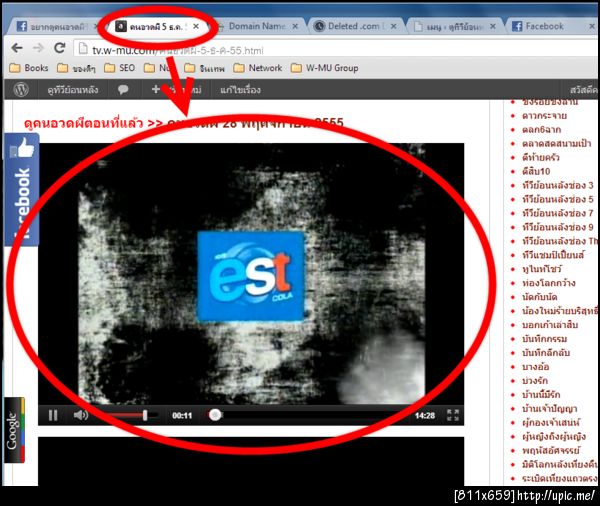Click the browser forward arrow
Screen dimensions: 600x506
pyautogui.click(x=38, y=48)
